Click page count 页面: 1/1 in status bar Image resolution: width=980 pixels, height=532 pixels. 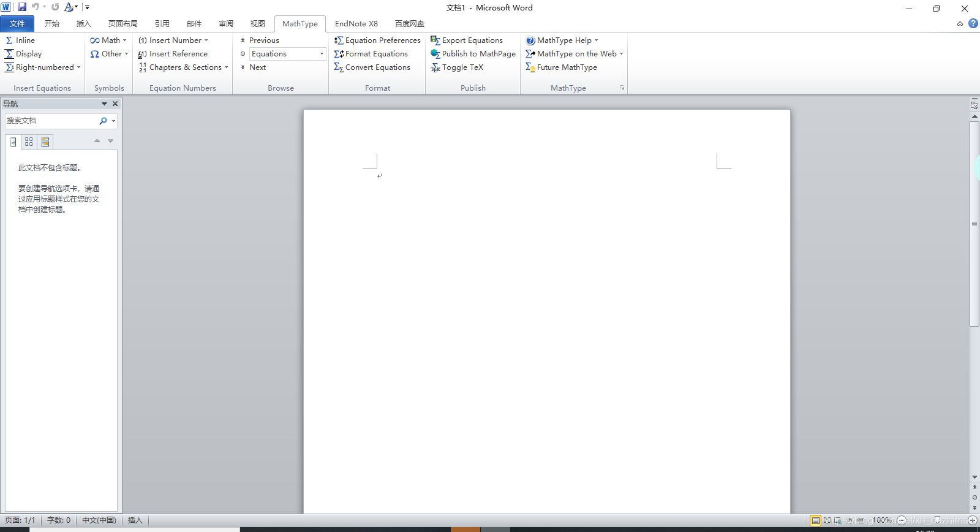20,520
